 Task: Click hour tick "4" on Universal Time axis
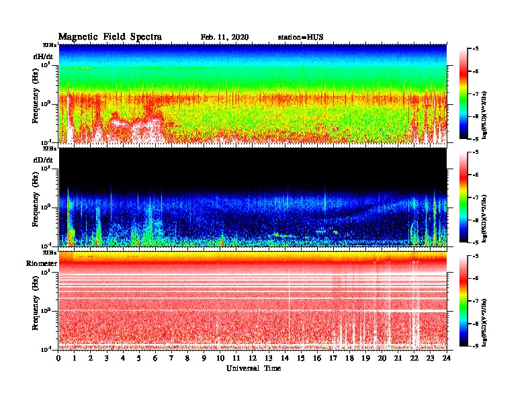point(123,359)
